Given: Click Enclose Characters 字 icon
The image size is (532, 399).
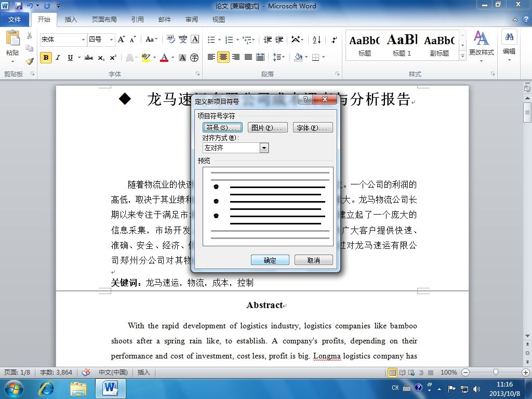Looking at the screenshot, I should (x=194, y=57).
